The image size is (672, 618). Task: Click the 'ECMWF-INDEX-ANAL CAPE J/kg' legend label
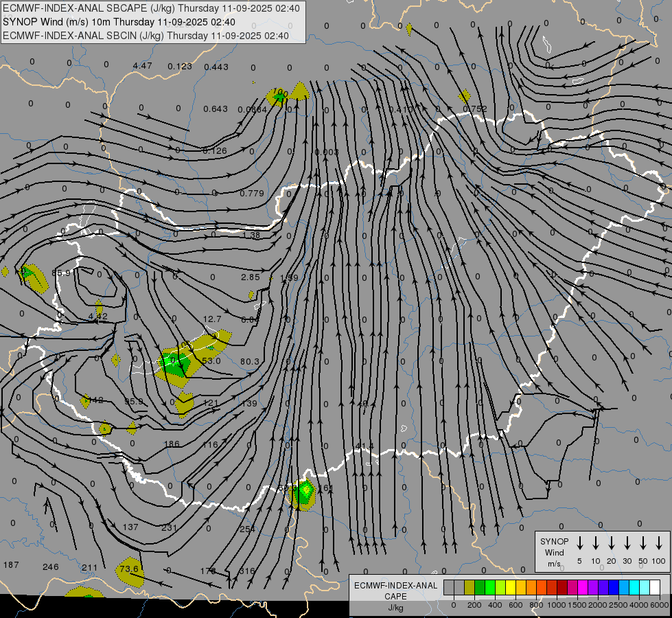coord(395,596)
